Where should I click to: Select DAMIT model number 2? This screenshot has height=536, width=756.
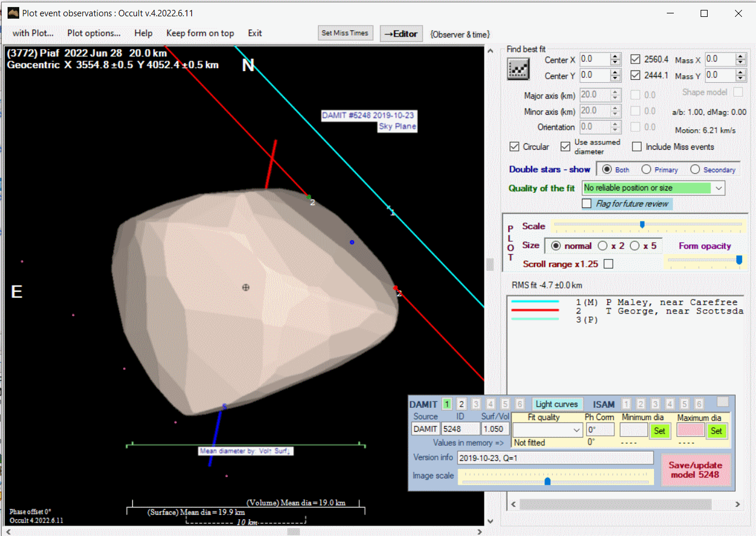tap(461, 404)
